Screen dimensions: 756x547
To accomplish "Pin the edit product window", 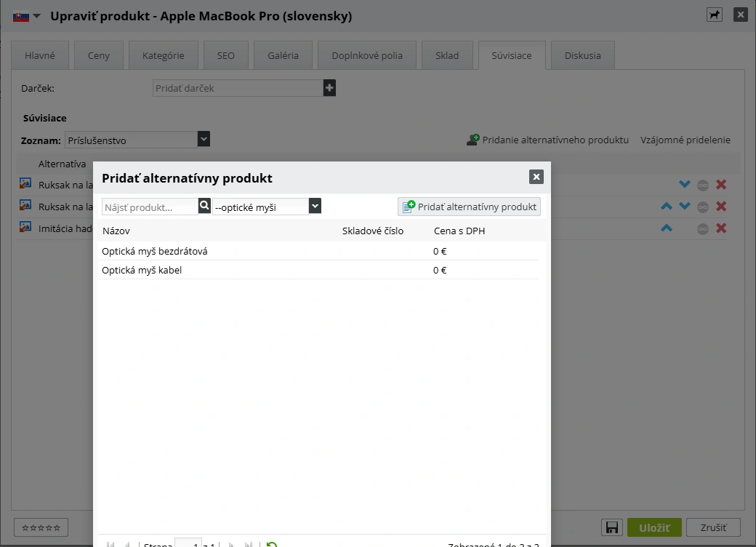I will pos(714,15).
